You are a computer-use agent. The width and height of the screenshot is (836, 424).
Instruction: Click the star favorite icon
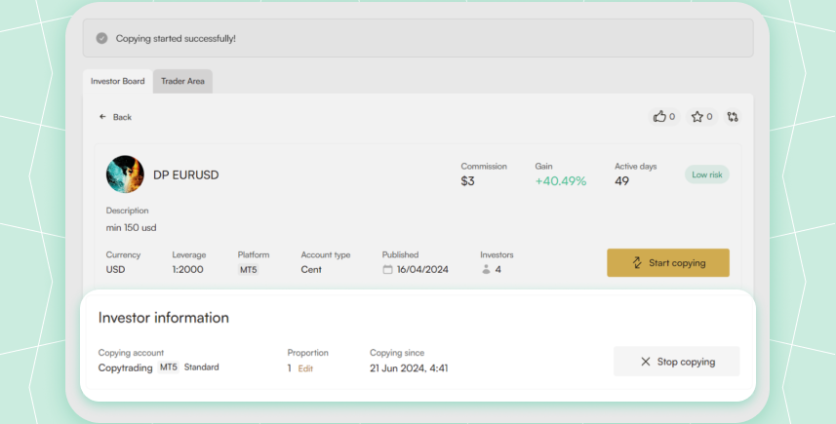pyautogui.click(x=697, y=117)
